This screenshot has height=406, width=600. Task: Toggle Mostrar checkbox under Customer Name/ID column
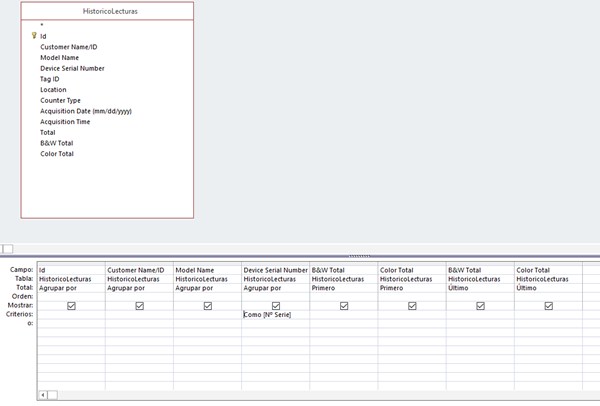[139, 306]
